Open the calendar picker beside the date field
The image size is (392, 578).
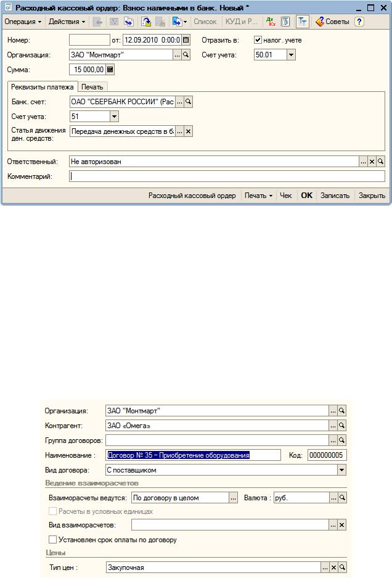(186, 40)
